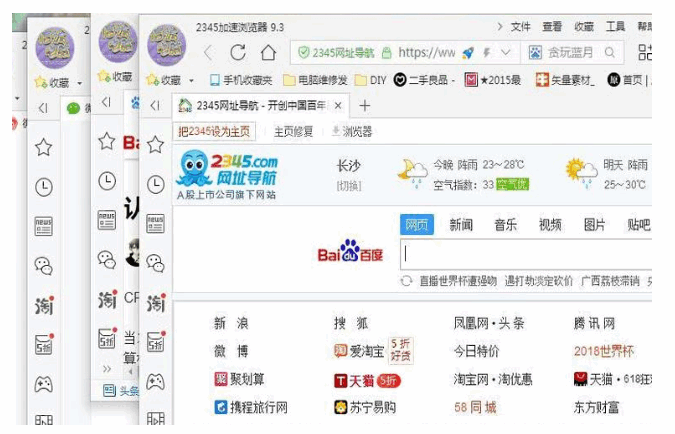
Task: Open 手机收藏夹 bookmark
Action: pos(241,80)
